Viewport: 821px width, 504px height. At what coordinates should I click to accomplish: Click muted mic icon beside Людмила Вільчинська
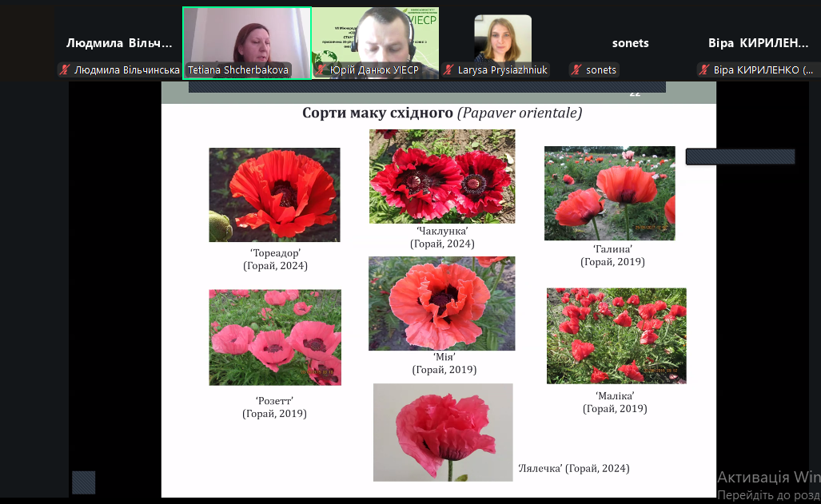[x=65, y=70]
